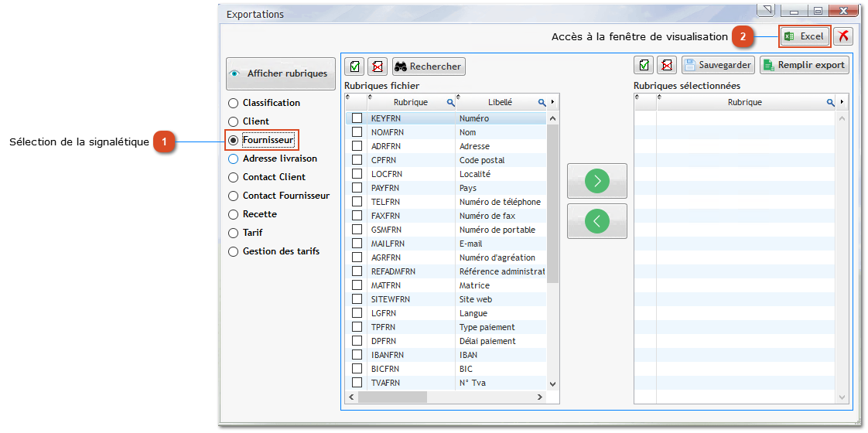Image resolution: width=868 pixels, height=433 pixels.
Task: Search by the Libellé column magnifier
Action: (x=542, y=103)
